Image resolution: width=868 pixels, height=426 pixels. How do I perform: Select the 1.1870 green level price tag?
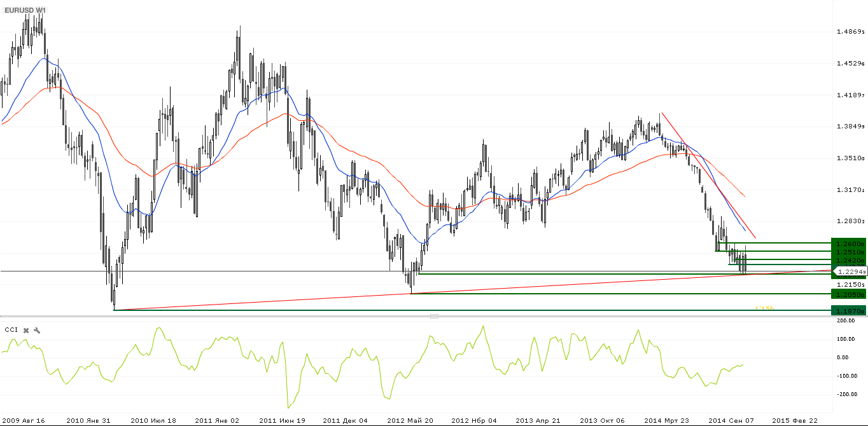coord(849,312)
